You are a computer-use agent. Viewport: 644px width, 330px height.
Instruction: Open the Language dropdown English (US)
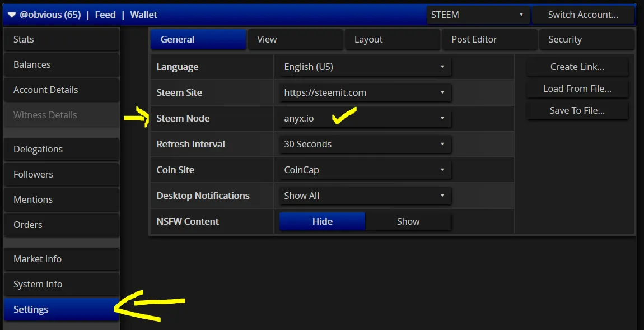coord(365,67)
